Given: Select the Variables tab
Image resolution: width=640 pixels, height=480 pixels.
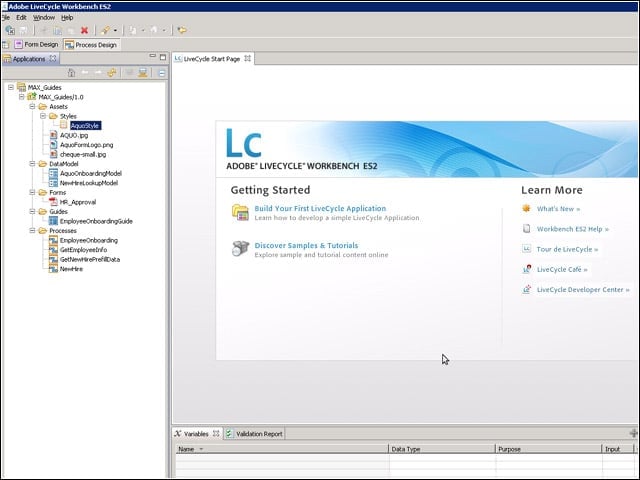Looking at the screenshot, I should [196, 433].
